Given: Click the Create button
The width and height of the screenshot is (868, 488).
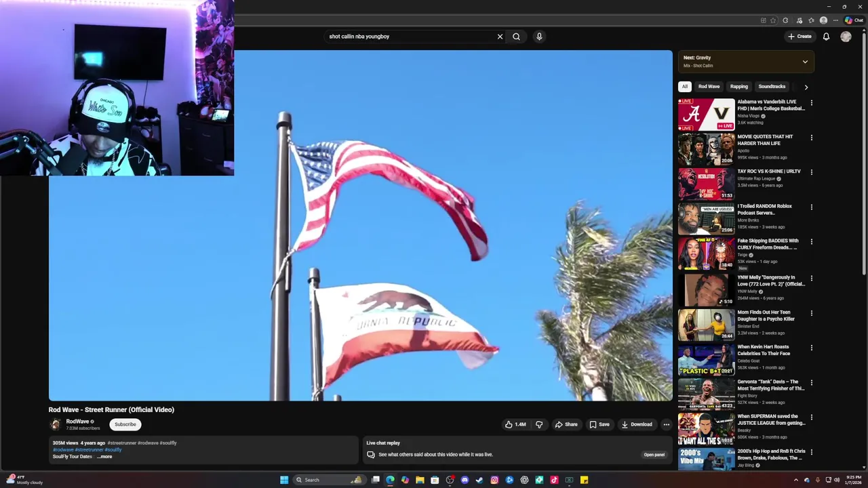Looking at the screenshot, I should point(800,37).
